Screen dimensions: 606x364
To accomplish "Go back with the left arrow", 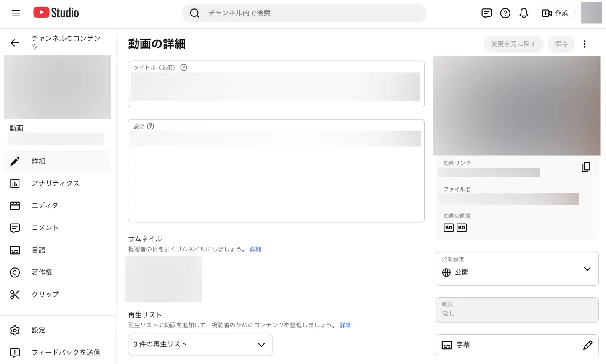I will [x=15, y=43].
